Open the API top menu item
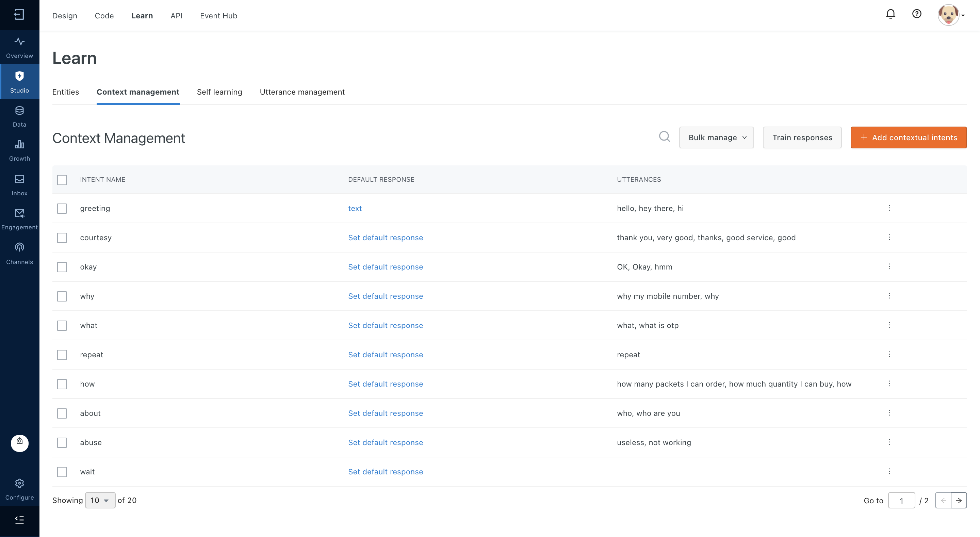Screen dimensions: 980x537 pyautogui.click(x=177, y=16)
